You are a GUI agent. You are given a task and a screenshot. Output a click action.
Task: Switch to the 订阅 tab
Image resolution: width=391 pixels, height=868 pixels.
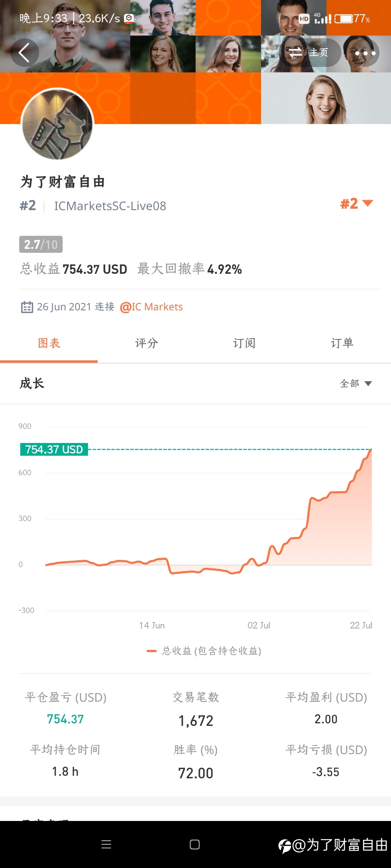(244, 343)
